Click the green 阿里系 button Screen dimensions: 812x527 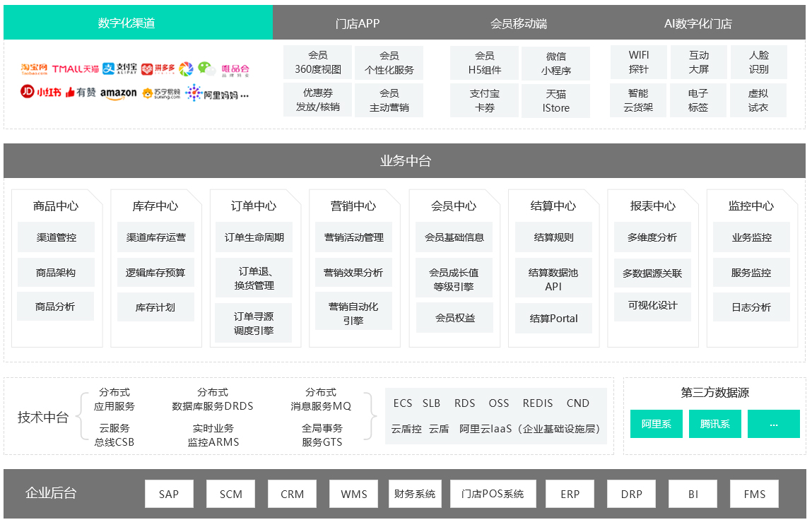[x=656, y=424]
